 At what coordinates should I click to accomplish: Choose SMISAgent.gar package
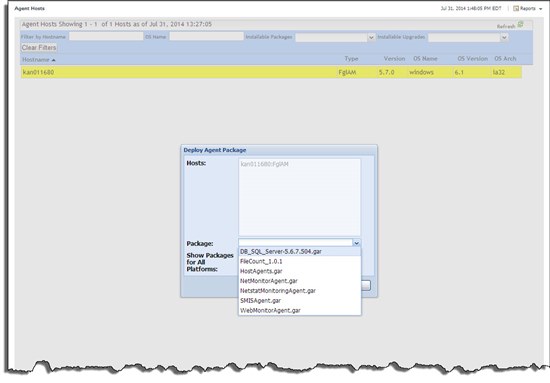coord(300,301)
